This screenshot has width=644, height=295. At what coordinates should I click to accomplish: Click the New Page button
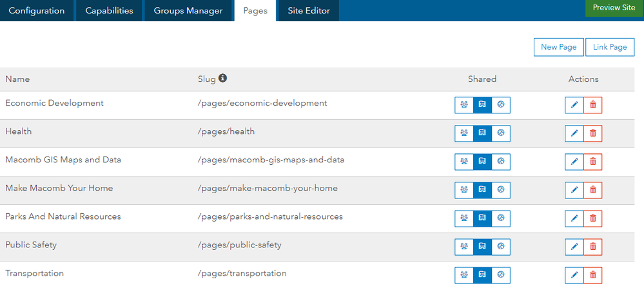click(x=558, y=47)
